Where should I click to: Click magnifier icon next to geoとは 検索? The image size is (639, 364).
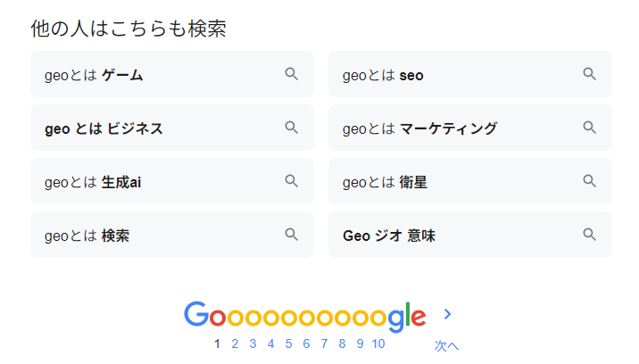[291, 235]
